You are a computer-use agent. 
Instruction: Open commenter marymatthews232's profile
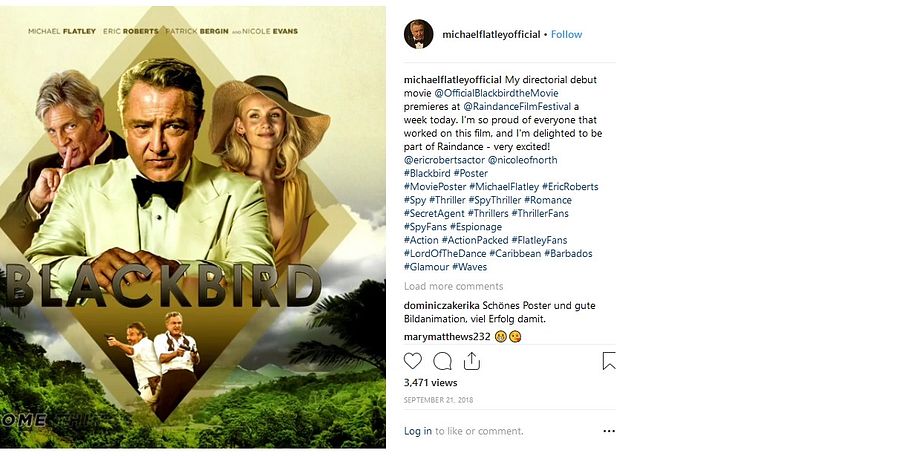point(447,336)
